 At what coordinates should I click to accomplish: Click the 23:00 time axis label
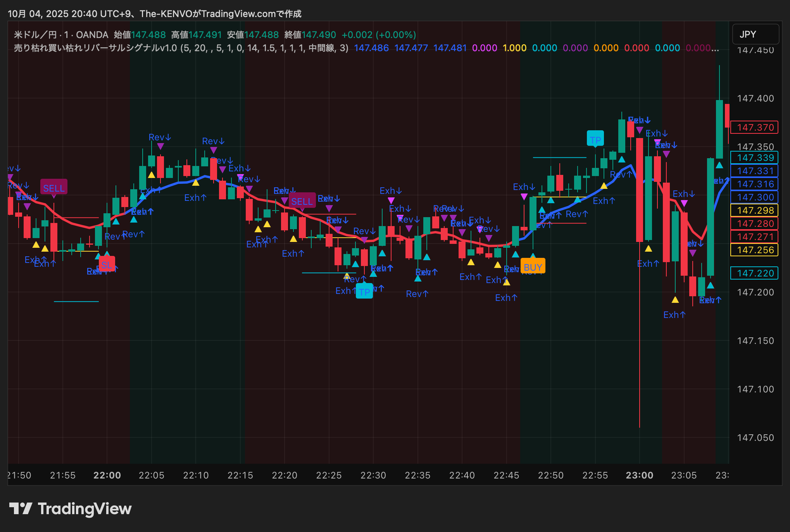coord(639,475)
